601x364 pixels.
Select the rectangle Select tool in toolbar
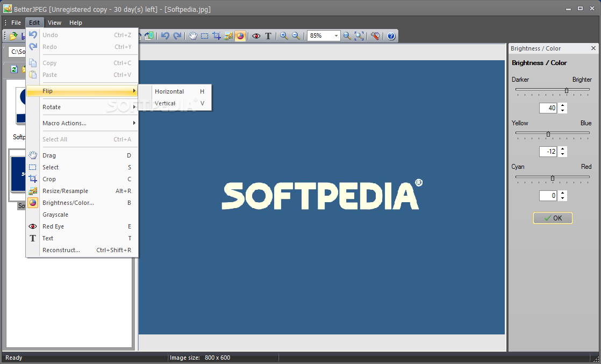(205, 36)
